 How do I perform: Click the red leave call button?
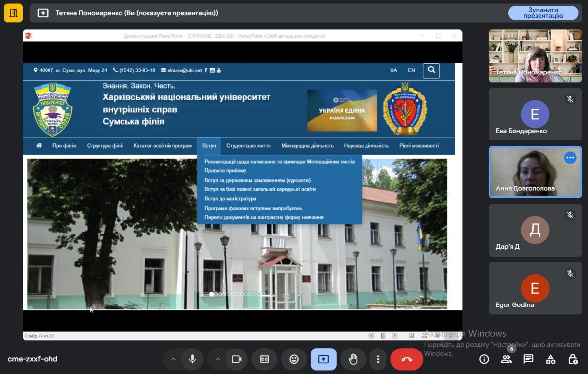[407, 359]
